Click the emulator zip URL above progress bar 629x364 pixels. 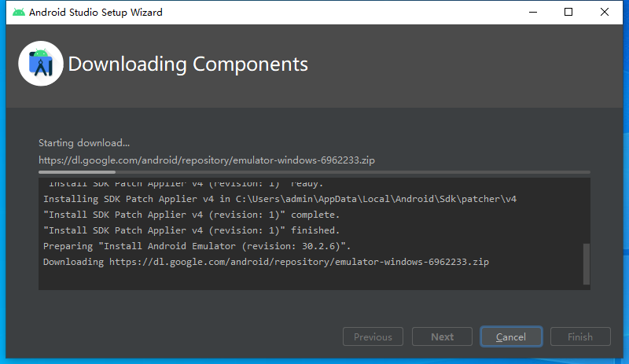(x=207, y=160)
